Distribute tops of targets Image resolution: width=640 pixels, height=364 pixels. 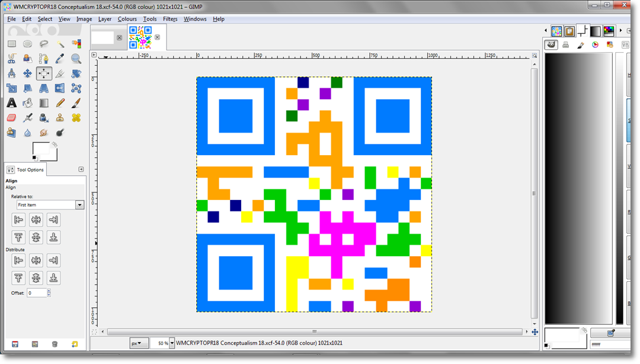point(18,278)
